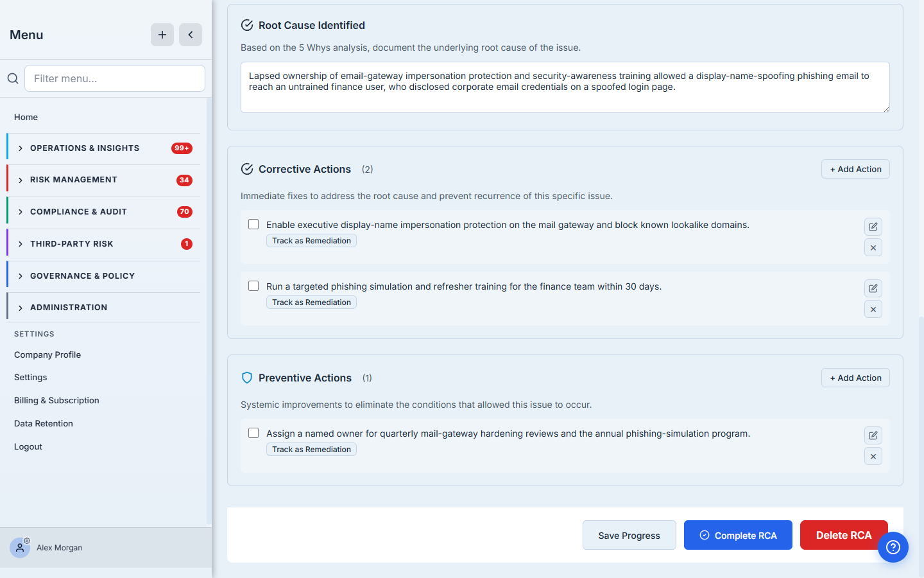Expand the Risk Management section
Viewport: 924px width, 578px height.
click(103, 180)
